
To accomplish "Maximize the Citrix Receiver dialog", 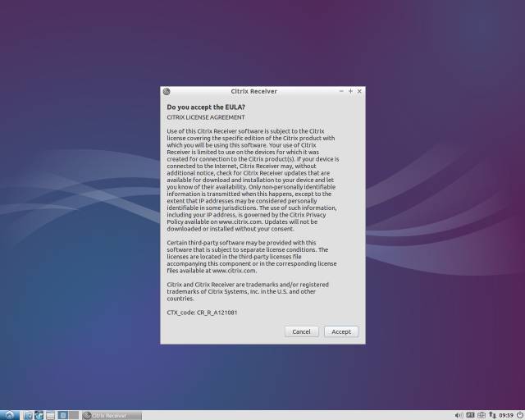I will pos(350,91).
